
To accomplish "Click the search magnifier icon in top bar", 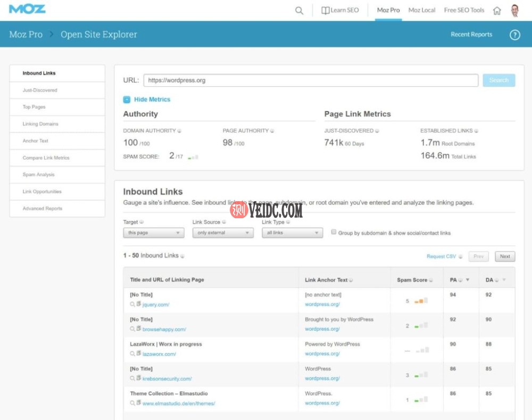I will [299, 10].
